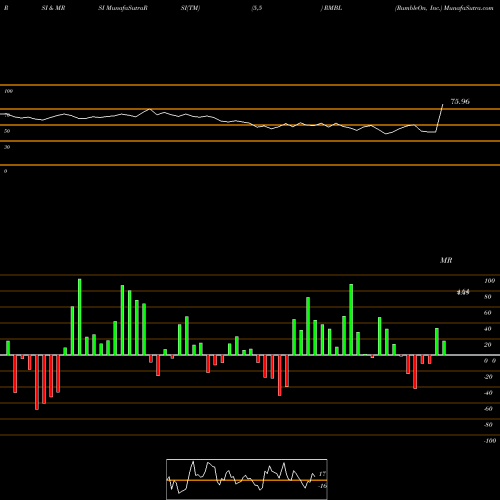Click the 'SI & MR' header text

tap(53, 8)
